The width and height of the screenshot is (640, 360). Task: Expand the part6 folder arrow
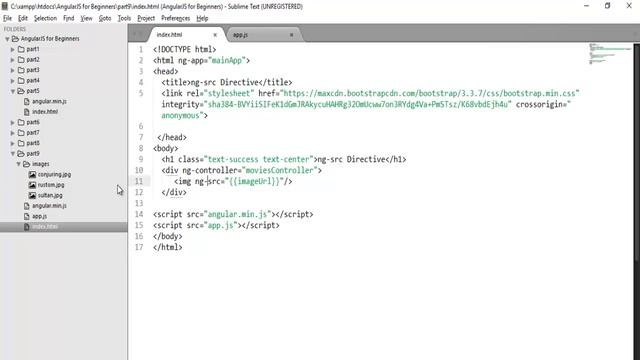(x=13, y=122)
